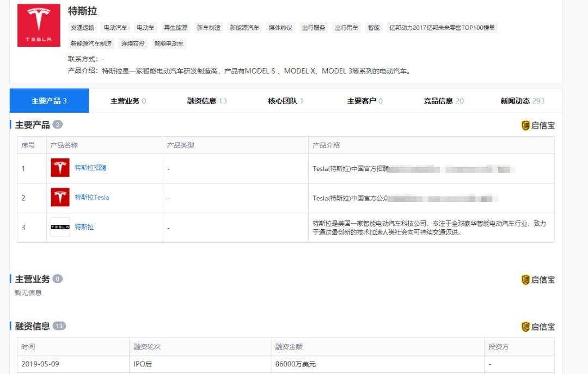Screen dimensions: 588x374
Task: Click the 再生能源 tag
Action: pyautogui.click(x=175, y=27)
